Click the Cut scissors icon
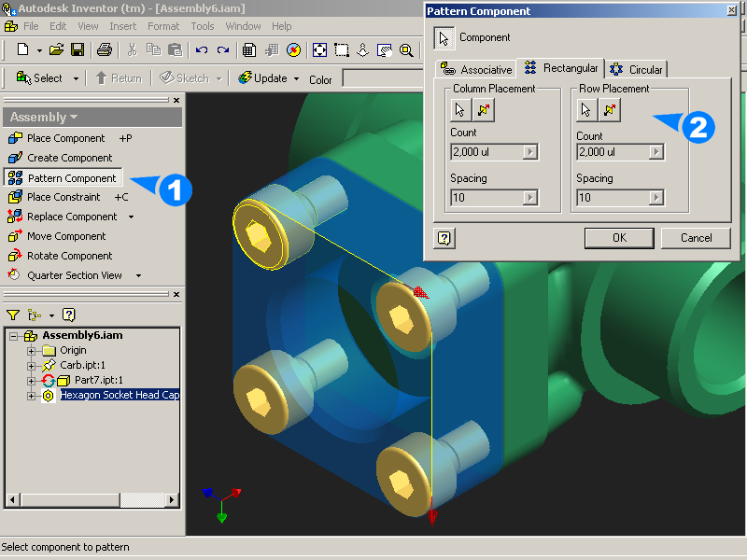The image size is (747, 560). point(132,49)
